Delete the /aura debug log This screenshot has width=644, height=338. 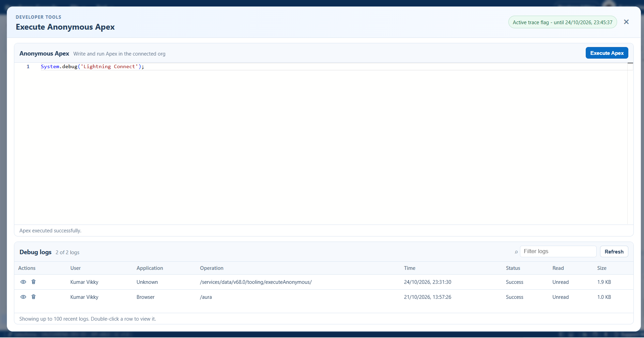(33, 297)
